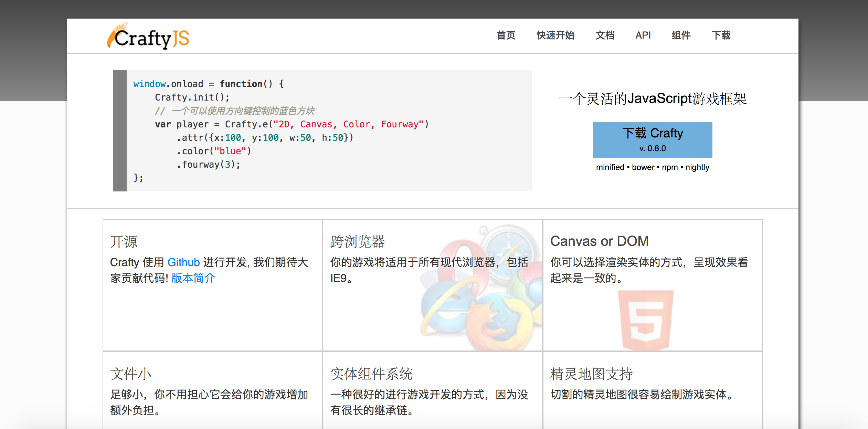The width and height of the screenshot is (868, 429).
Task: Go to 快速开始 in navigation
Action: (x=555, y=35)
